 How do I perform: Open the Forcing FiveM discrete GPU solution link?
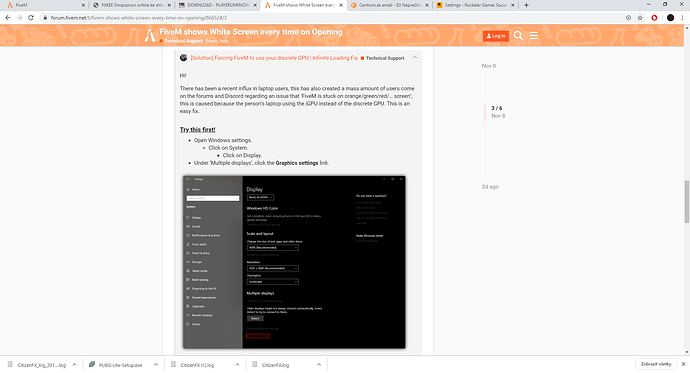[274, 58]
